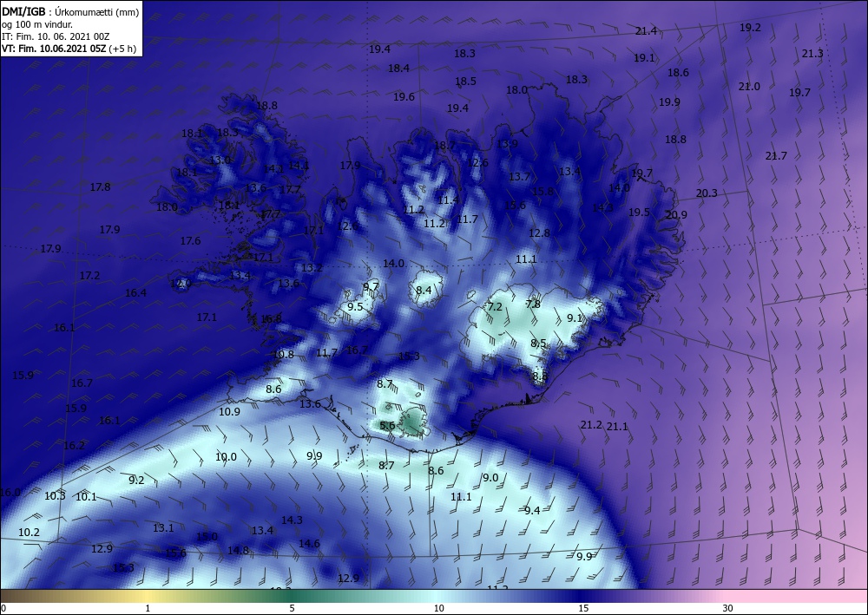Click the 18.7 value on the north coast
This screenshot has height=615, width=868.
pos(444,146)
